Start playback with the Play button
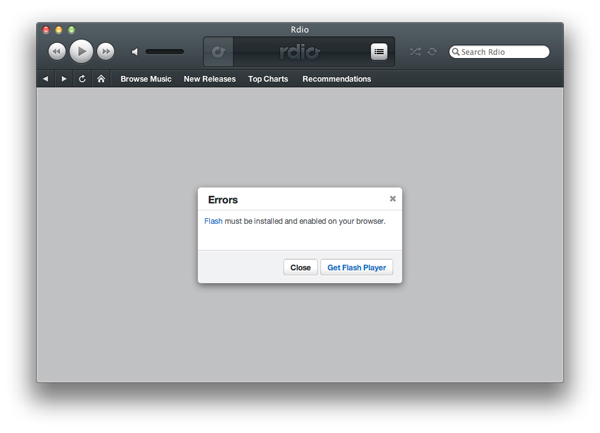The image size is (600, 433). [81, 51]
